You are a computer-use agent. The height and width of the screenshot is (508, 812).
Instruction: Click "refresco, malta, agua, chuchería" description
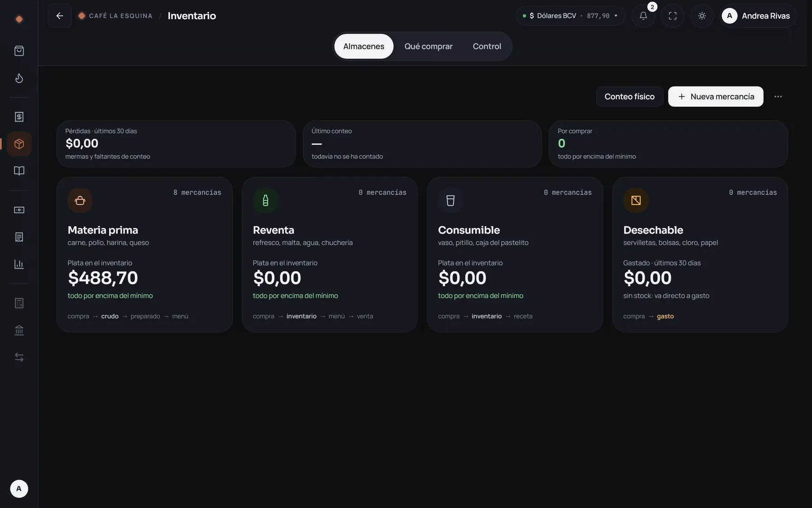303,242
